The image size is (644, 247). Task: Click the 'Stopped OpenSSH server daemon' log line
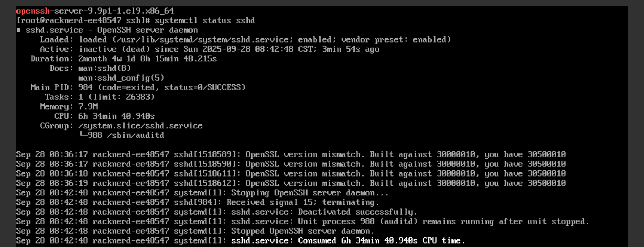302,231
